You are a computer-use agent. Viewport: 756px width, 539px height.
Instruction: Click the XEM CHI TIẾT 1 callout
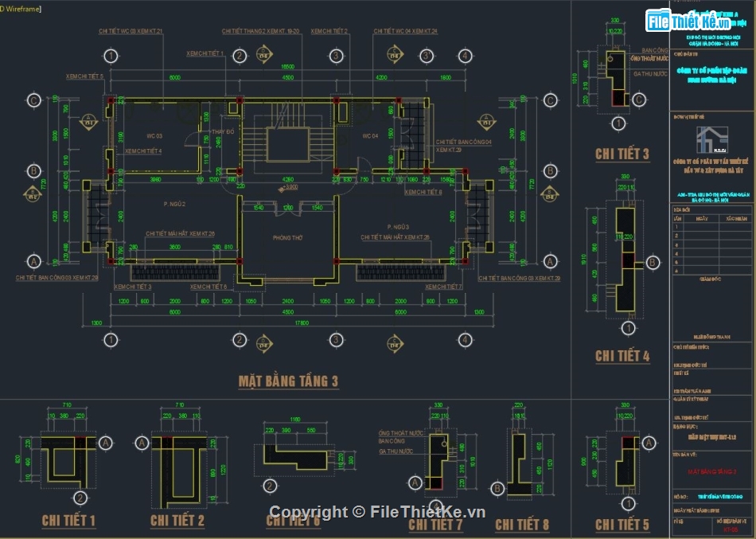[x=205, y=53]
